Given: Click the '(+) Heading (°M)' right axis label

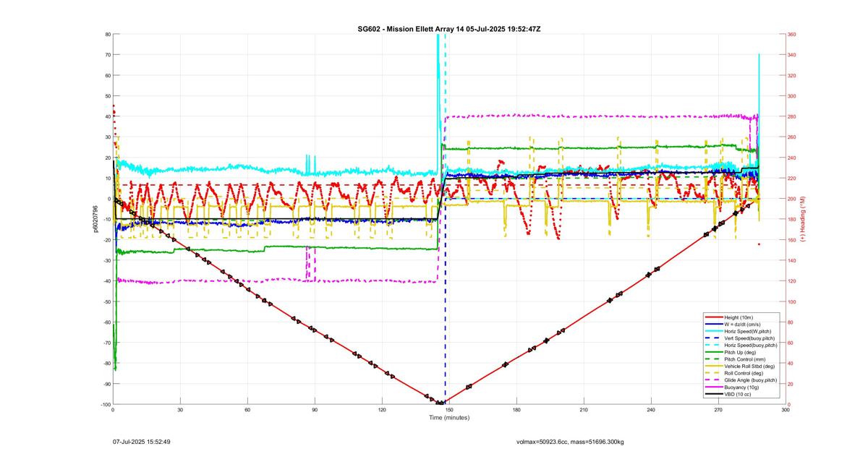Looking at the screenshot, I should click(803, 219).
